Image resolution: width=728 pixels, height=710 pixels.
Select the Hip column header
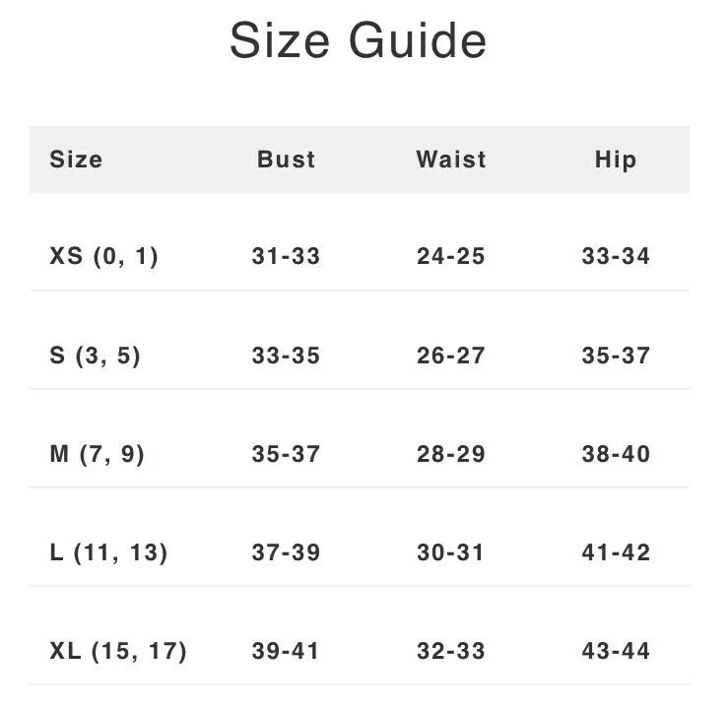616,161
